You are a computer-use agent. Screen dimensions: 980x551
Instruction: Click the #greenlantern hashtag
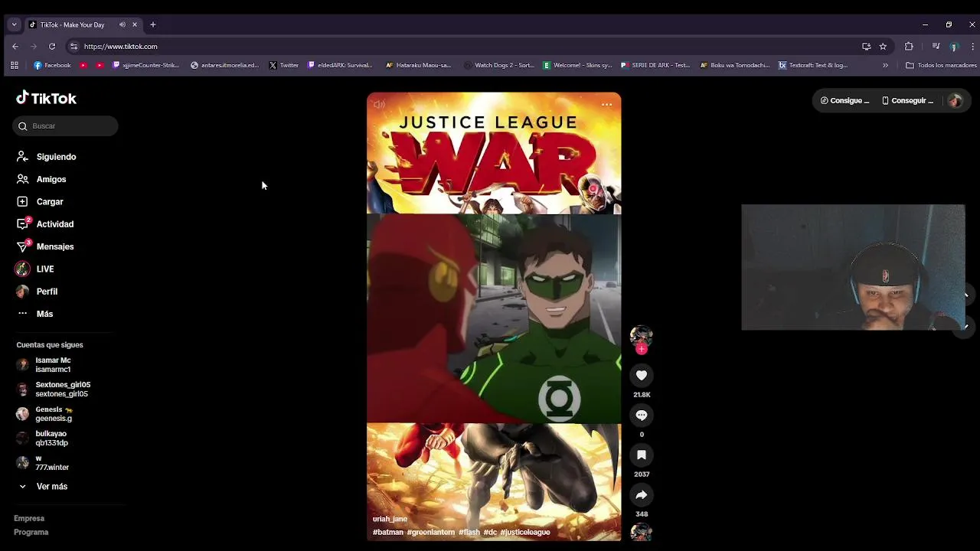click(431, 533)
